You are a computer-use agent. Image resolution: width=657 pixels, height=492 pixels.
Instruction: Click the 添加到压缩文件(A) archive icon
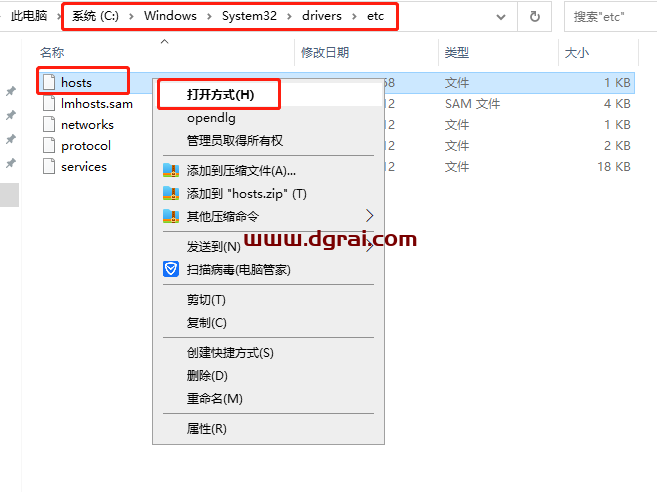click(170, 170)
